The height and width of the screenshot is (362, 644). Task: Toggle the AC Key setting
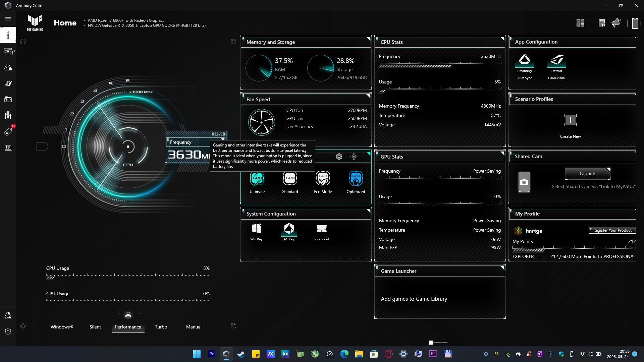click(x=289, y=232)
